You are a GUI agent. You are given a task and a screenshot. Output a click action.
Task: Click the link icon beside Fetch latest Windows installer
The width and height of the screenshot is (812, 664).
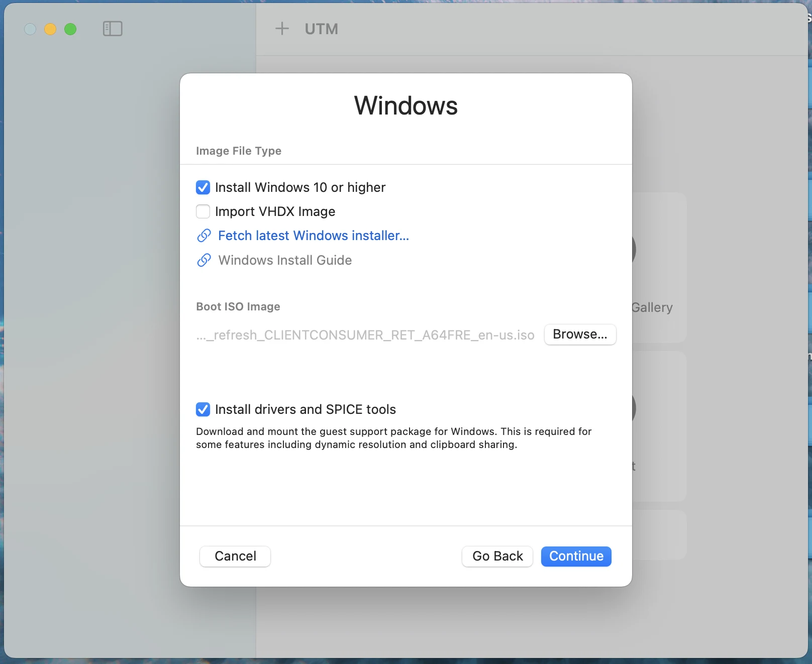[204, 236]
